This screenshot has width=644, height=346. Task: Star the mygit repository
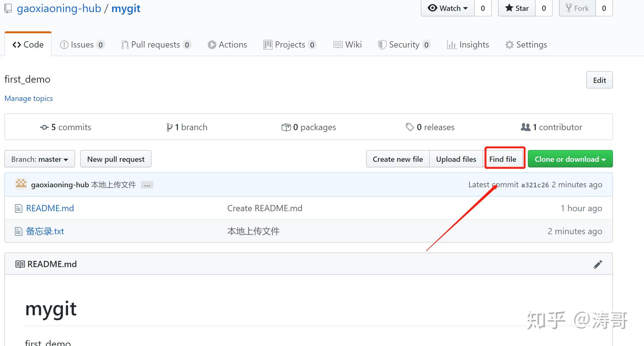click(517, 8)
